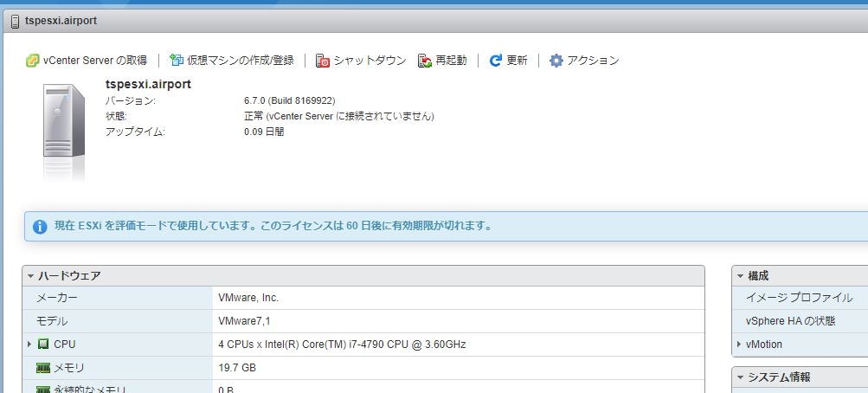The width and height of the screenshot is (868, 393).
Task: Click the evaluation mode license message
Action: [273, 226]
